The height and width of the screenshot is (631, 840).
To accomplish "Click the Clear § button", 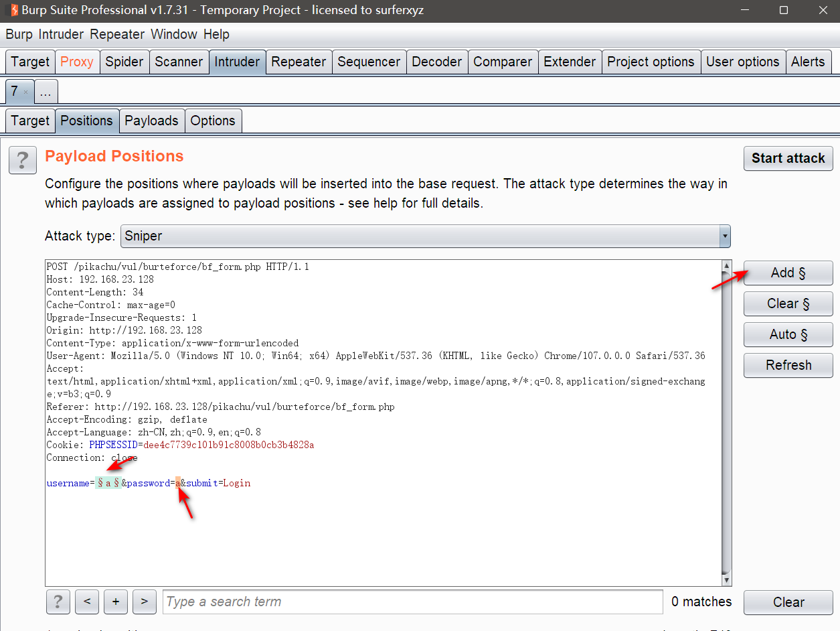I will tap(788, 303).
